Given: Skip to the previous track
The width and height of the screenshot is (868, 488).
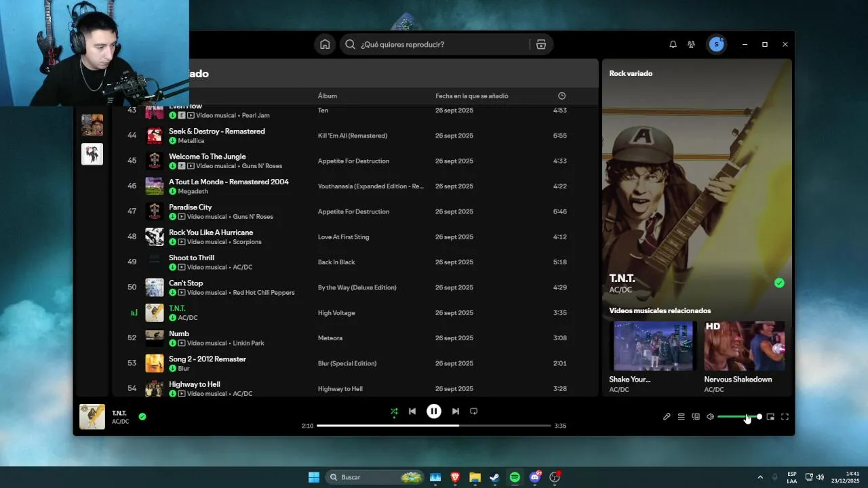Looking at the screenshot, I should point(412,411).
